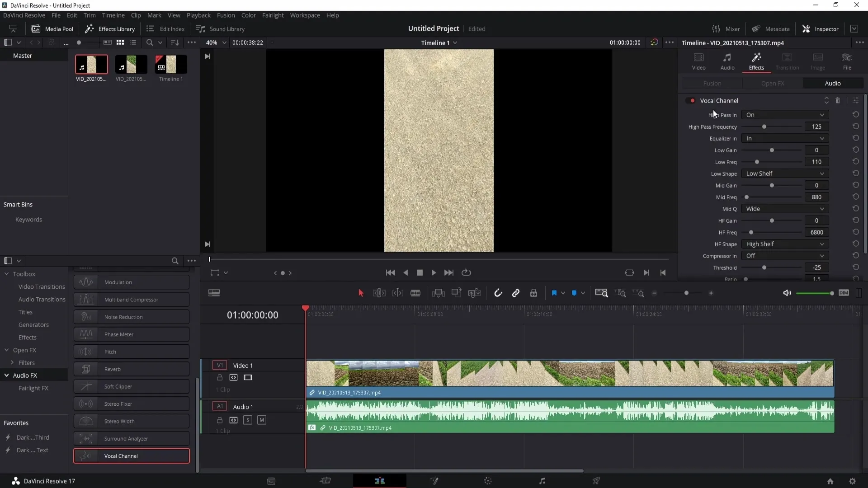
Task: Open Mid Q dropdown showing Wide
Action: tap(785, 209)
